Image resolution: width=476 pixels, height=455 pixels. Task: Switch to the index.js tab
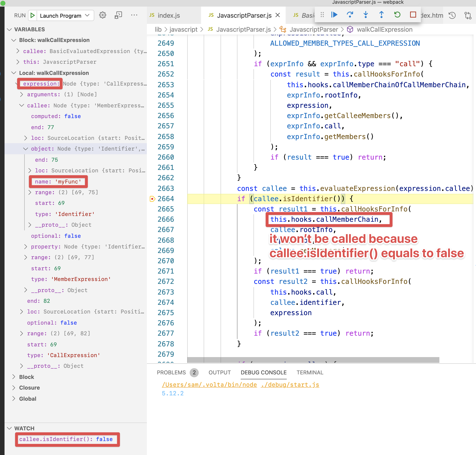169,15
